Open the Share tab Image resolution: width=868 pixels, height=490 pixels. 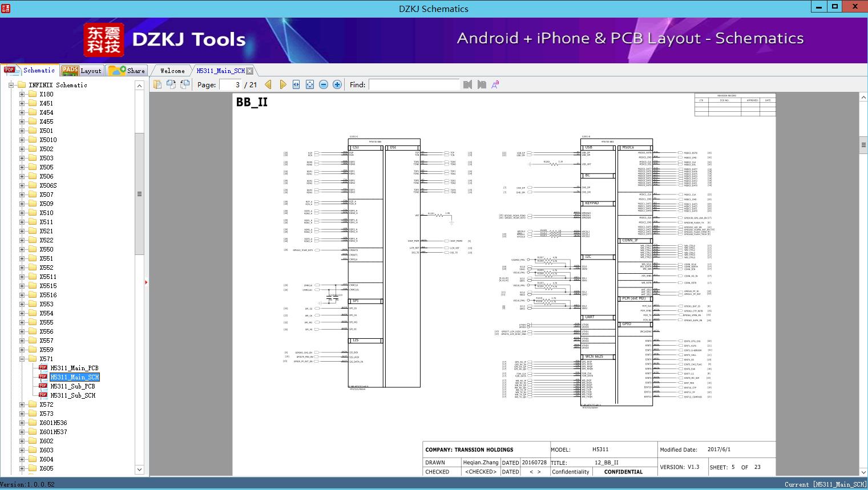[x=127, y=71]
